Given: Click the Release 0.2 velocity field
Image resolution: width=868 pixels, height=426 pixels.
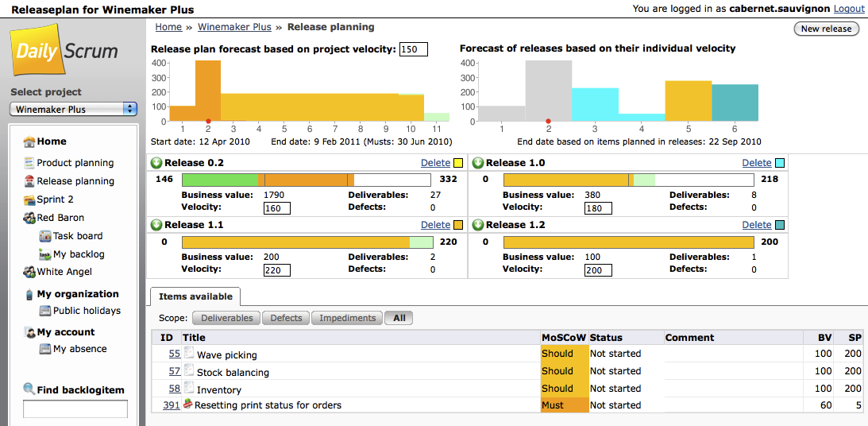Looking at the screenshot, I should coord(277,208).
